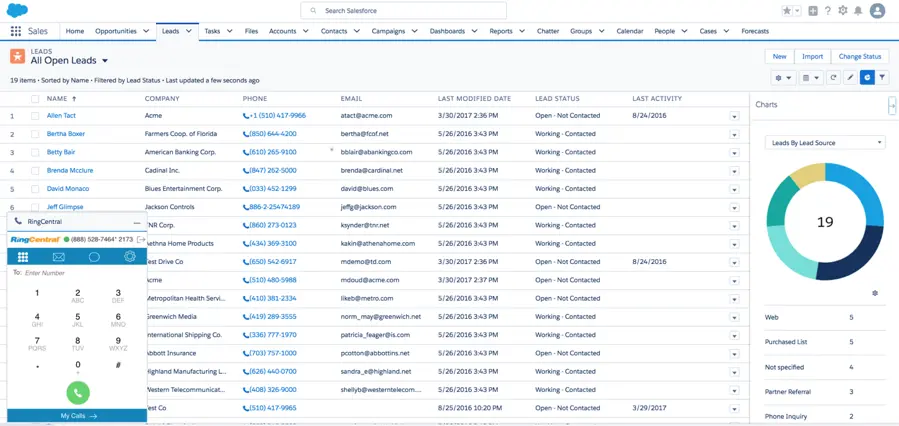
Task: Toggle the charts panel icon button
Action: 867,77
